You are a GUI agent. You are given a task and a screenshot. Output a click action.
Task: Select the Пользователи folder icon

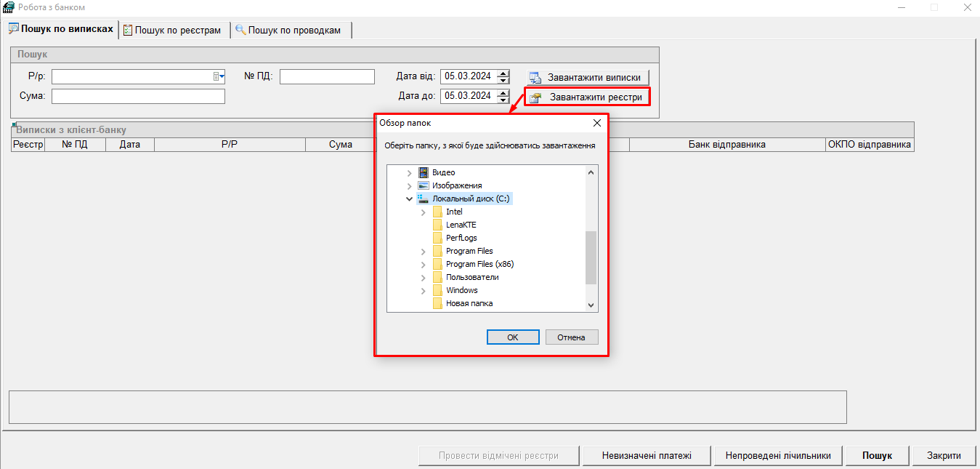(437, 278)
